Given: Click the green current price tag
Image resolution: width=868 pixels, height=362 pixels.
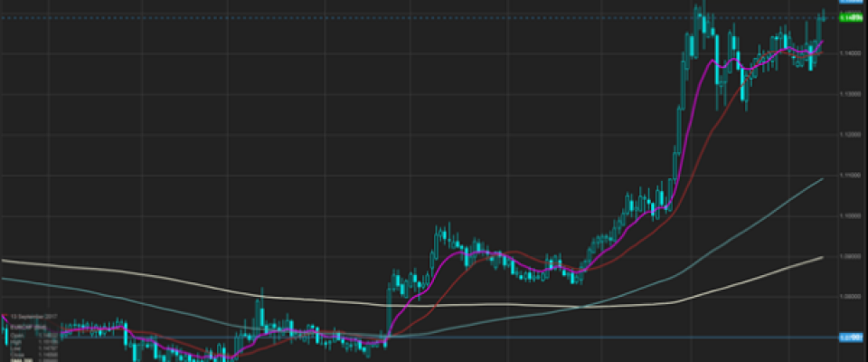Looking at the screenshot, I should tap(853, 18).
